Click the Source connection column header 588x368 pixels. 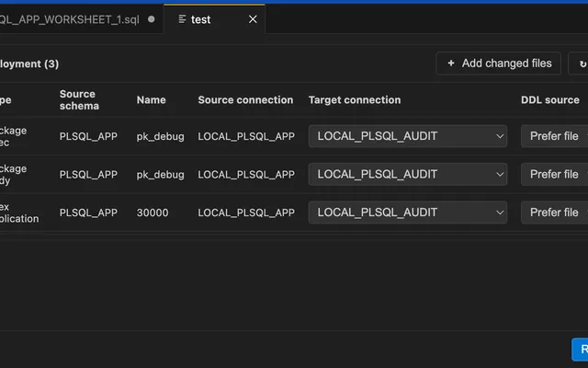pyautogui.click(x=245, y=100)
